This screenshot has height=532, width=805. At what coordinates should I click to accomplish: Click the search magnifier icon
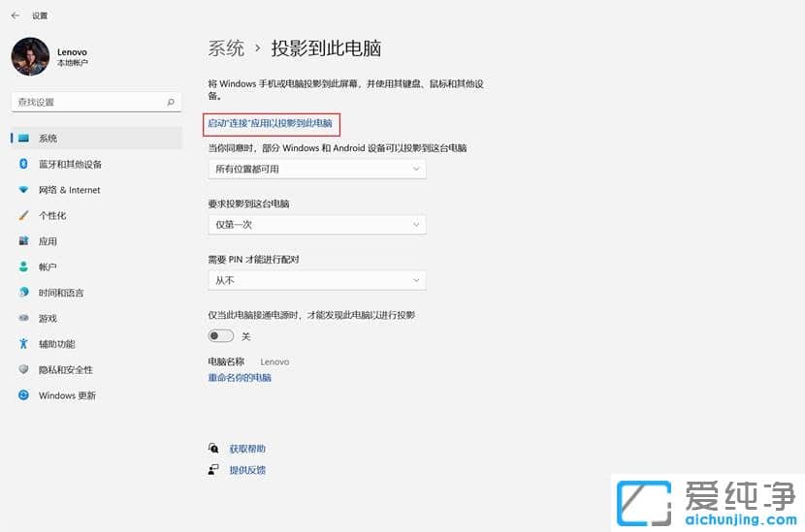pyautogui.click(x=171, y=102)
